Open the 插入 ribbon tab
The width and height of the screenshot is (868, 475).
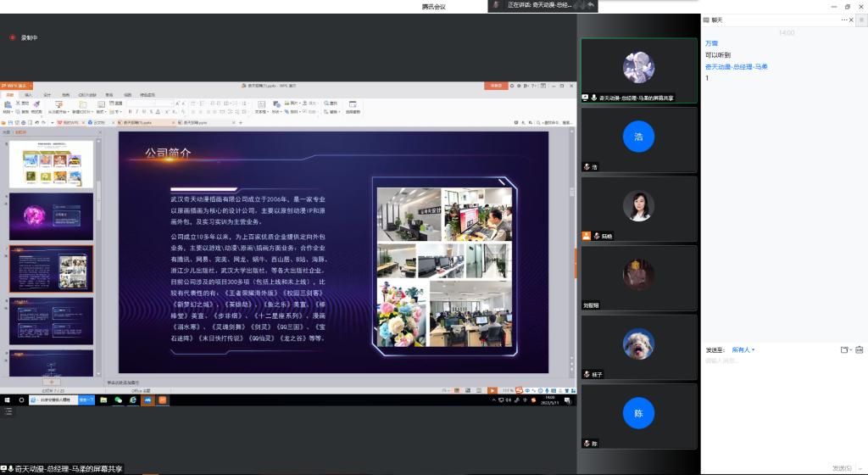pyautogui.click(x=29, y=95)
